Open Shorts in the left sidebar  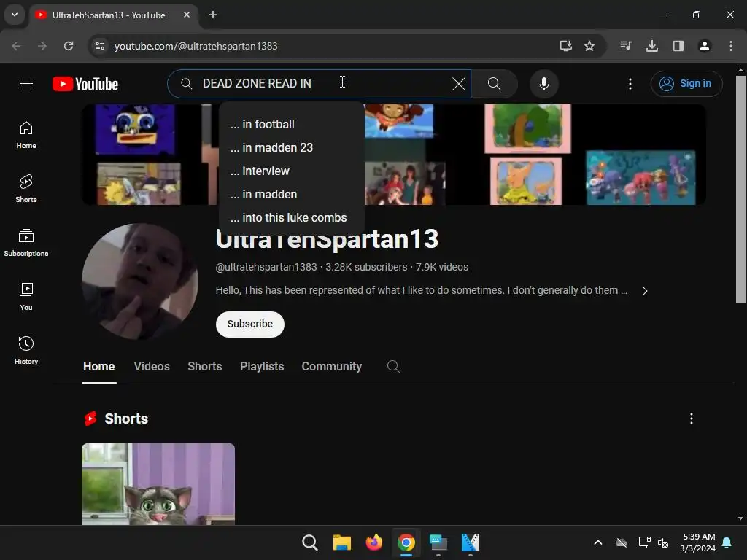26,189
